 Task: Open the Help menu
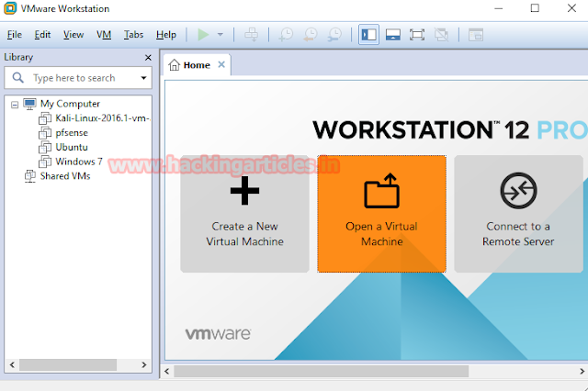(166, 35)
